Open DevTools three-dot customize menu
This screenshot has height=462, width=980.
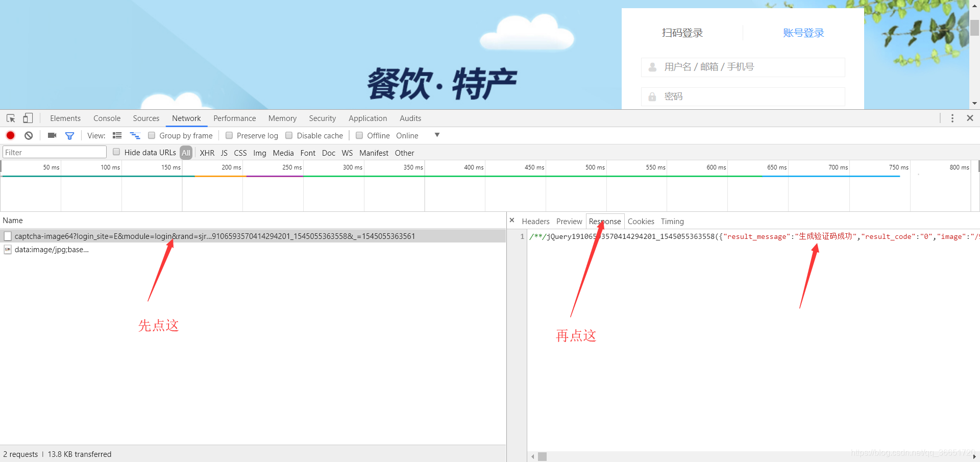pyautogui.click(x=952, y=118)
